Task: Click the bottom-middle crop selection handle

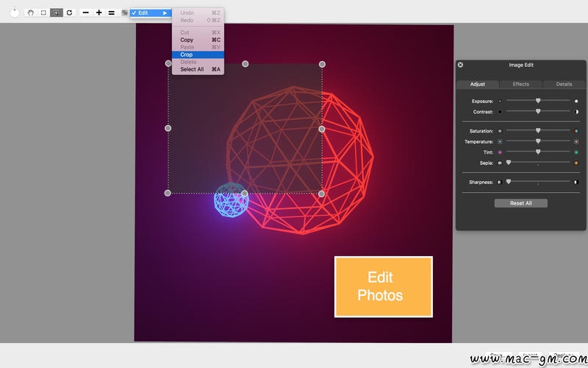Action: click(245, 194)
